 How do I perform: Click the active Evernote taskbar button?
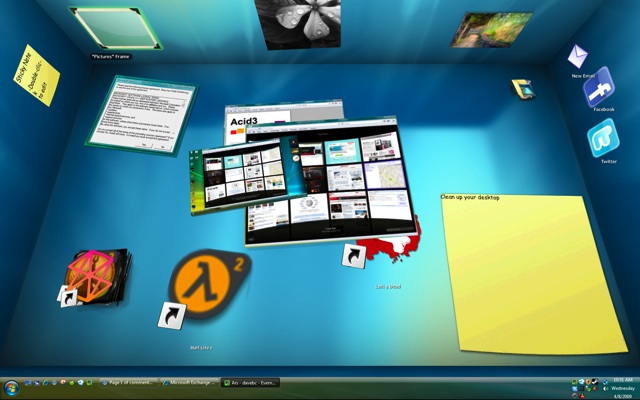[249, 383]
